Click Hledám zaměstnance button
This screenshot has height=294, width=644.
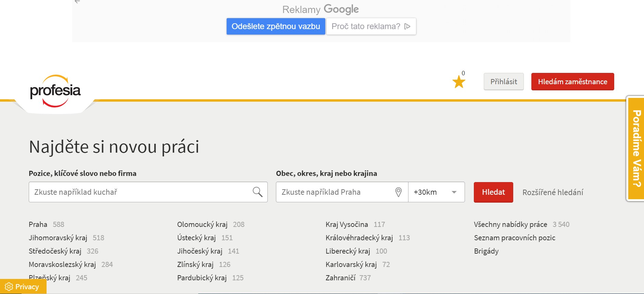(x=572, y=81)
